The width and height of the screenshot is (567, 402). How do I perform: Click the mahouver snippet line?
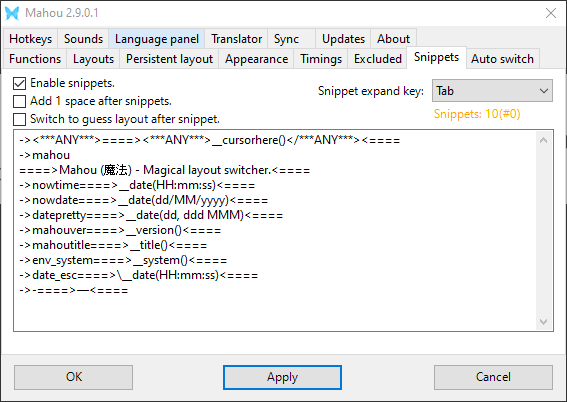(x=120, y=230)
